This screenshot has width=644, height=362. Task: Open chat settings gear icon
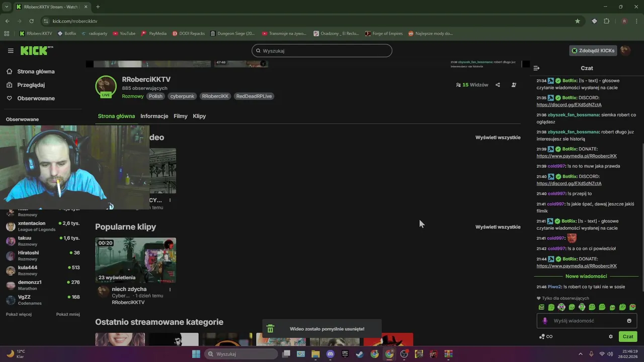coord(611,336)
